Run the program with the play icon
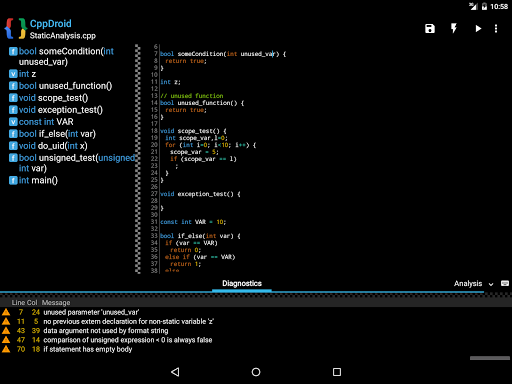This screenshot has width=512, height=384. [x=478, y=29]
